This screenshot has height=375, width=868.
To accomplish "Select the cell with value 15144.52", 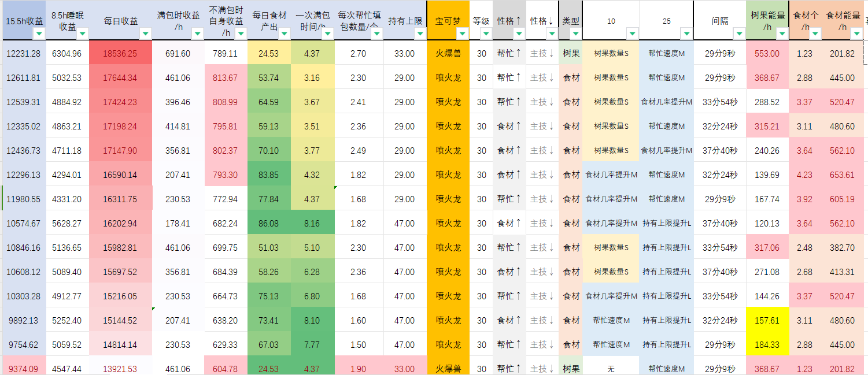I will tap(120, 320).
